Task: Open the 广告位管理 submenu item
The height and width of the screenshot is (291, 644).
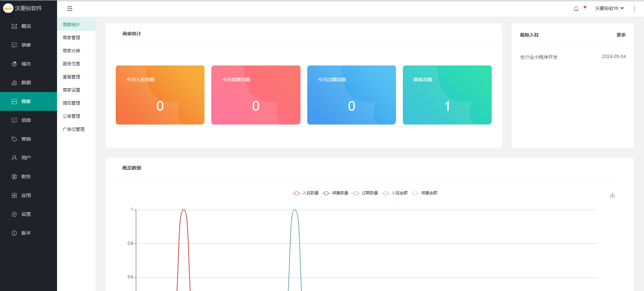Action: coord(76,129)
